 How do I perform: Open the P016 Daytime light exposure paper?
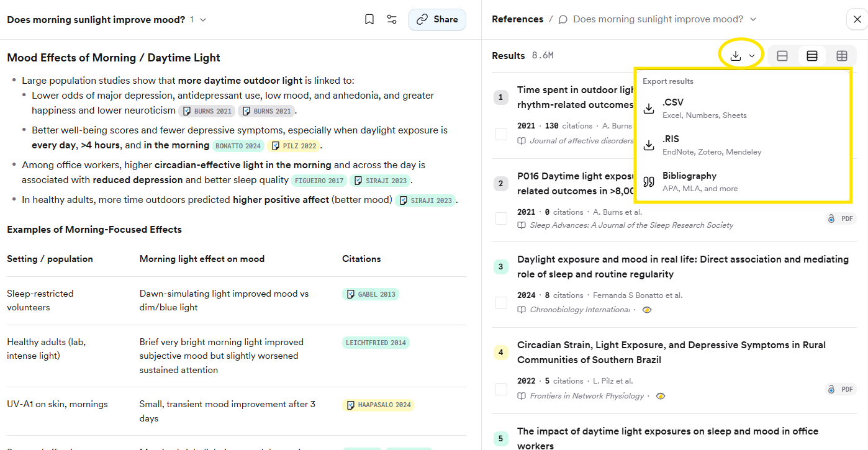coord(576,184)
